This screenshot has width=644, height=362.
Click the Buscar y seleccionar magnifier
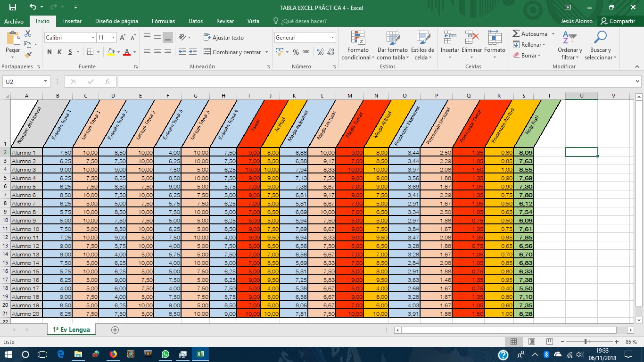coord(600,38)
